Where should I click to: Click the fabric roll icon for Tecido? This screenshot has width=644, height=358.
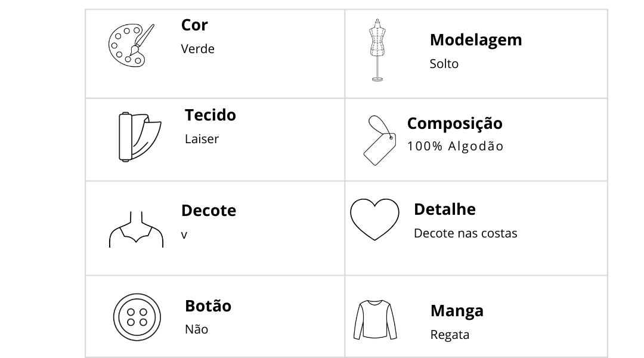[x=140, y=137]
